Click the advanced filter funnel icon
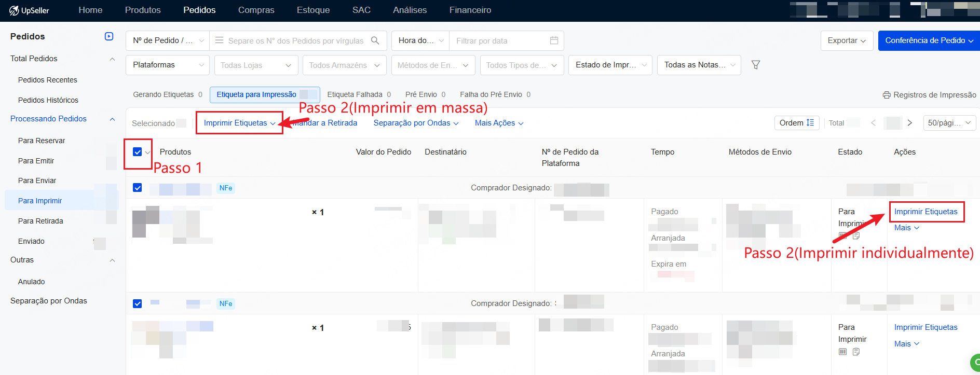The height and width of the screenshot is (375, 980). click(x=756, y=65)
